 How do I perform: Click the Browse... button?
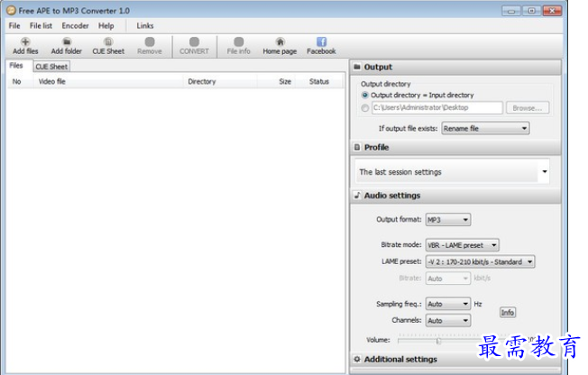(x=528, y=108)
